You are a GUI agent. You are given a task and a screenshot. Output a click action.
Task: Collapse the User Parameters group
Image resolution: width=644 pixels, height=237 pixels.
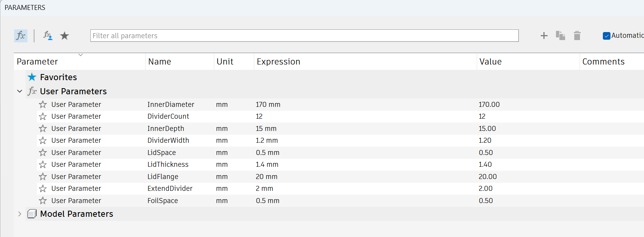pos(20,92)
